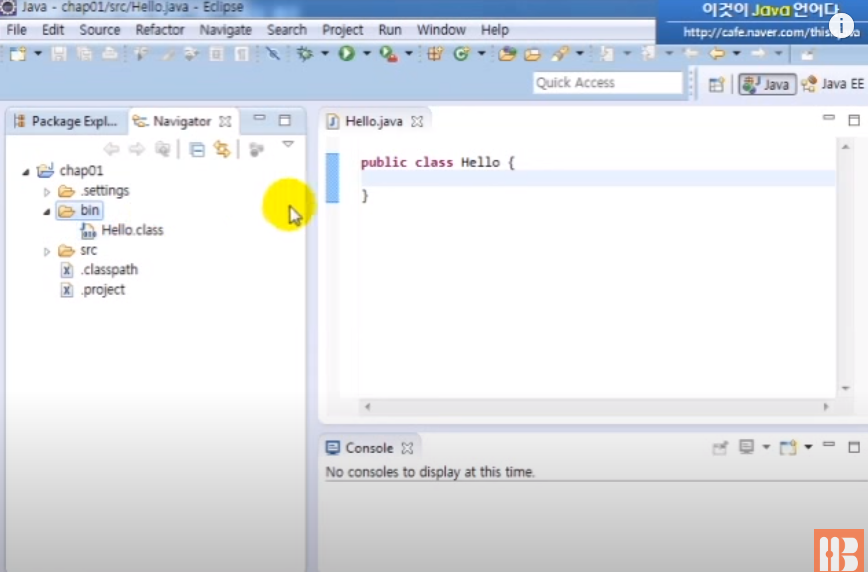The width and height of the screenshot is (868, 572).
Task: Click the Collapse All icon in Navigator
Action: (x=197, y=149)
